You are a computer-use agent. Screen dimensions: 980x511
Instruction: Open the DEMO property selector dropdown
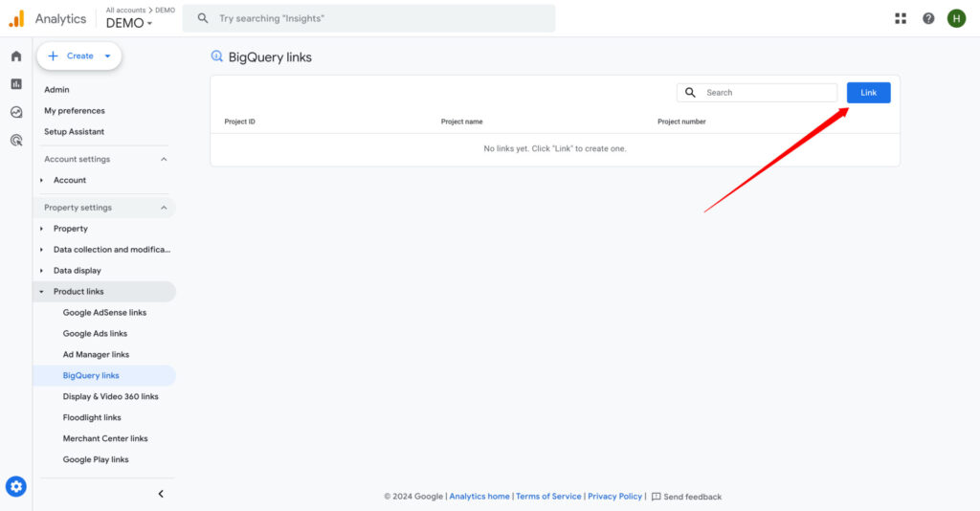click(x=129, y=23)
